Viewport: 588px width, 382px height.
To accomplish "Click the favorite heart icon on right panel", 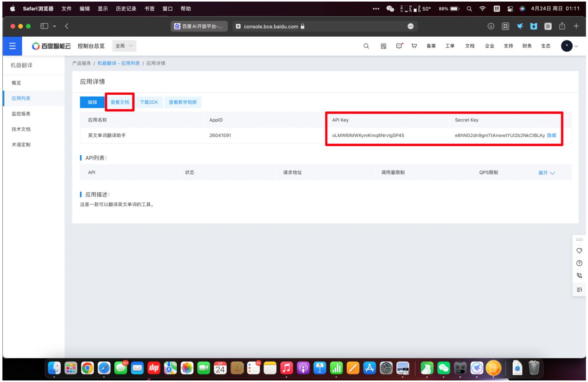I will pos(579,251).
